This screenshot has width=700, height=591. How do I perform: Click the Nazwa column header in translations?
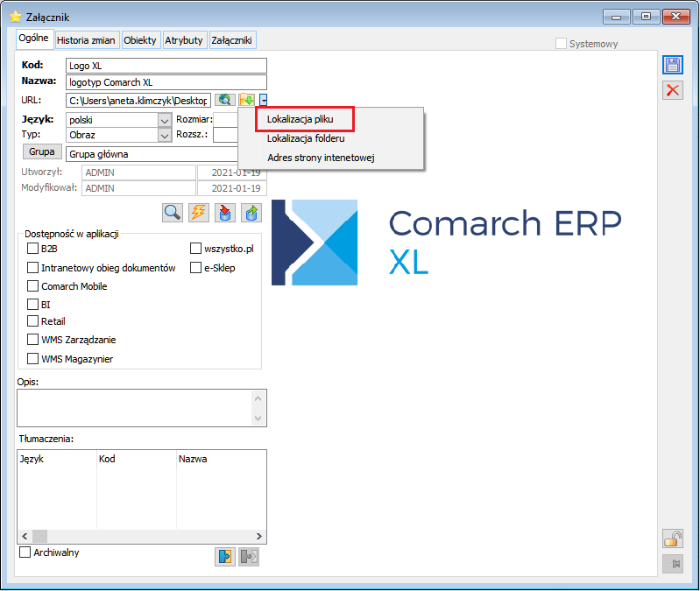222,459
